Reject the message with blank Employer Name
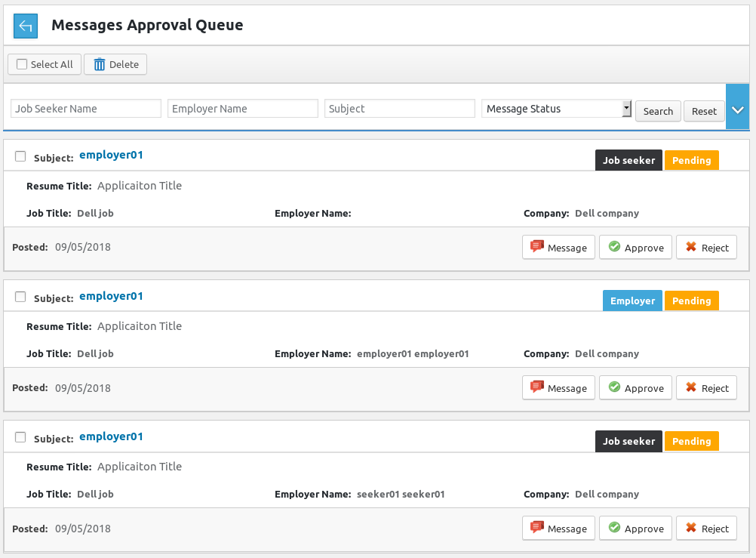This screenshot has height=558, width=756. click(x=706, y=247)
